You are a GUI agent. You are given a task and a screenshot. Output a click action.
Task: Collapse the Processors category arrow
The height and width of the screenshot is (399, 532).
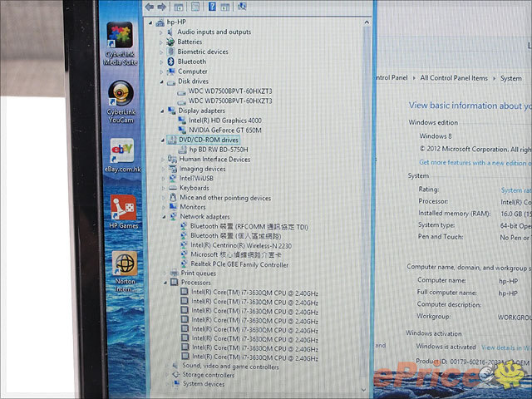[165, 283]
